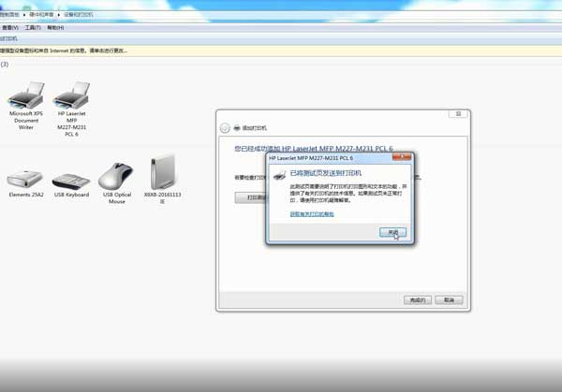Click the (3) group count label
562x392 pixels.
5,64
